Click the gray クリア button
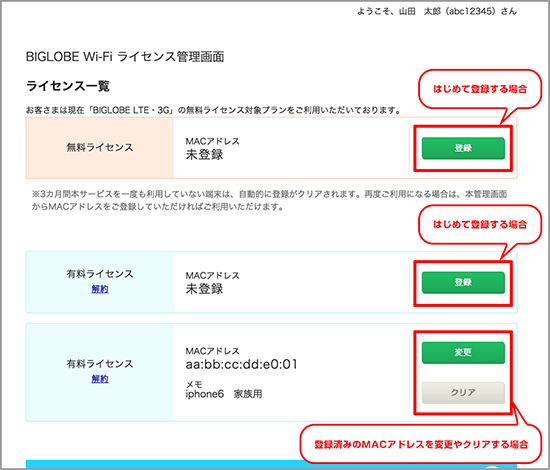The height and width of the screenshot is (470, 550). point(463,392)
